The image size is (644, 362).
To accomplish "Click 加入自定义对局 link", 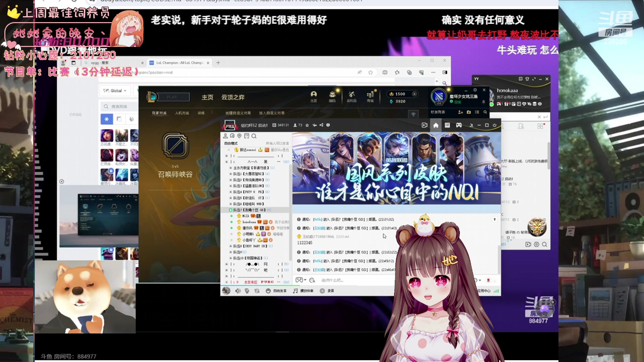I will point(272,113).
